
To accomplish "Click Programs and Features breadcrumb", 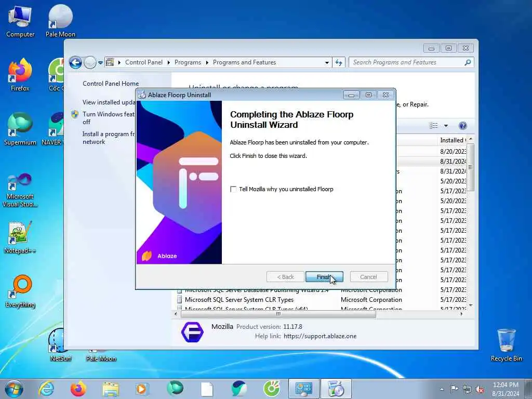I will (244, 62).
